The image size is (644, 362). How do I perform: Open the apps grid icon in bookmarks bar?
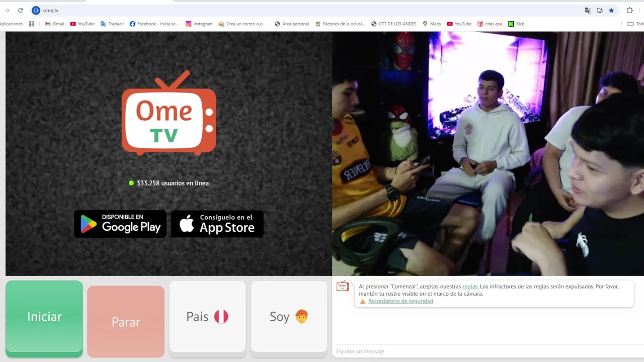click(x=31, y=24)
